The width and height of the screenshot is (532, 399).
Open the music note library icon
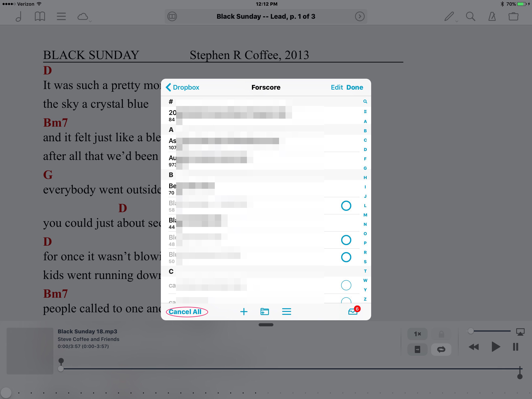(x=19, y=16)
